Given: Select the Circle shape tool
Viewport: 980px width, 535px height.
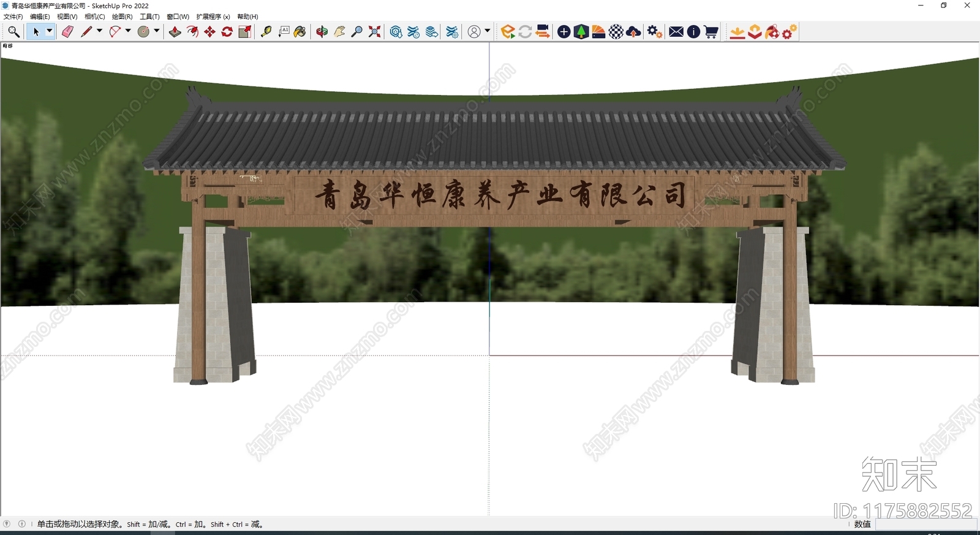Looking at the screenshot, I should (x=143, y=32).
